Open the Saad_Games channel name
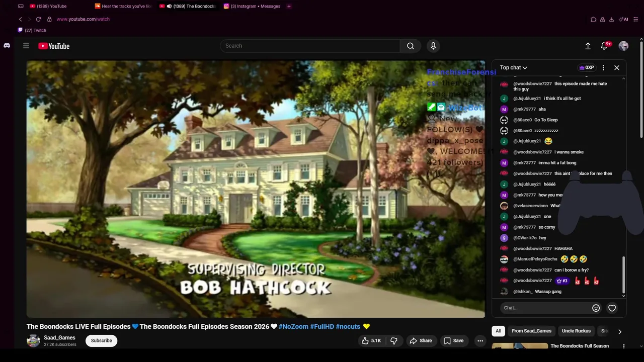This screenshot has height=362, width=644. (59, 338)
